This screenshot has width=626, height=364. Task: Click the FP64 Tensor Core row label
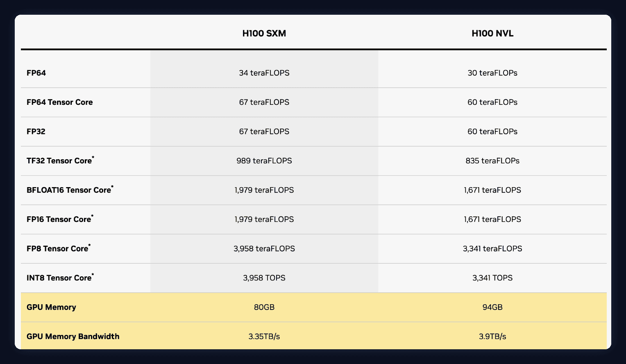(x=60, y=102)
